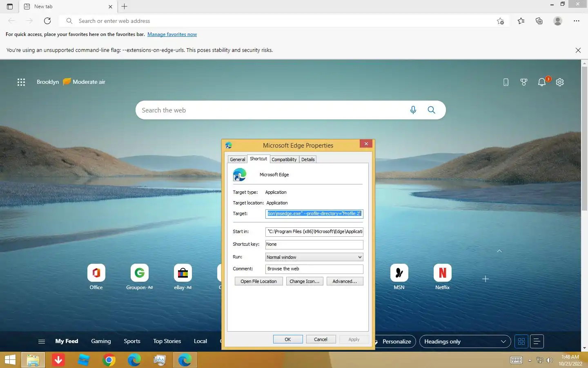Click the volume speaker tray icon
Screen dimensions: 588x368
[550, 360]
